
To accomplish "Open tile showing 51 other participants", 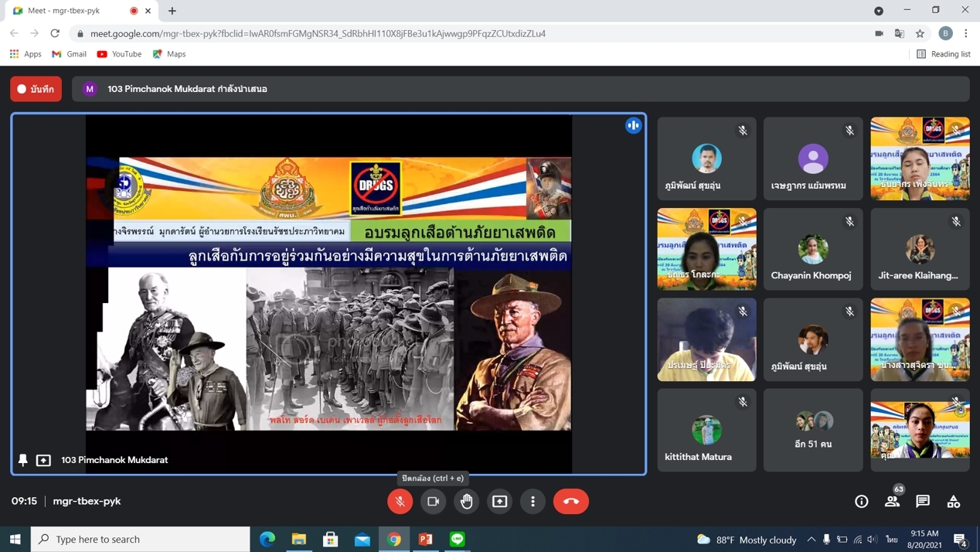I will click(x=813, y=430).
